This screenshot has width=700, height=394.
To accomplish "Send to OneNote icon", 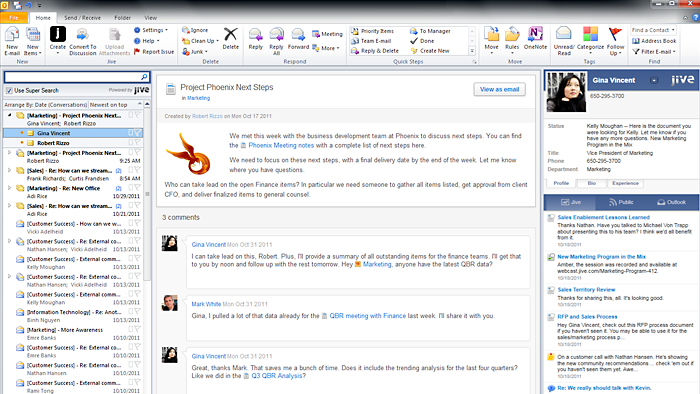I will [x=535, y=34].
